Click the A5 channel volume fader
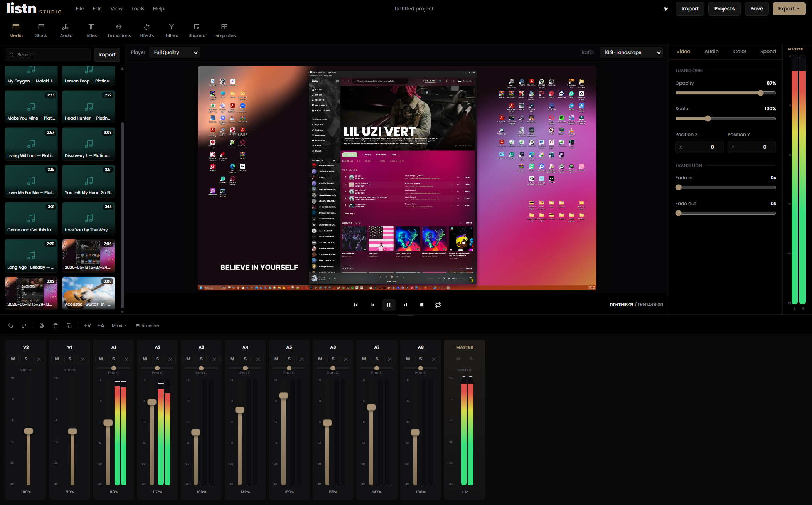Screen dimensions: 812x505 [283, 396]
